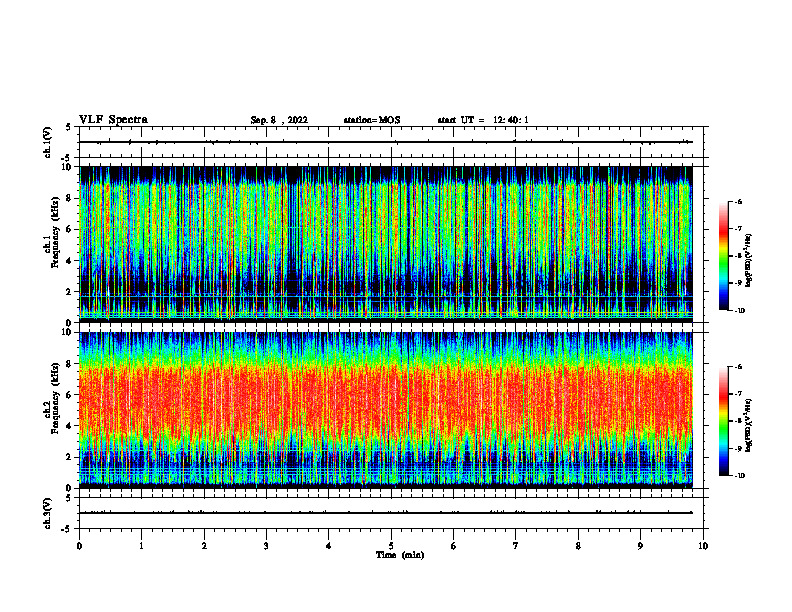Click the "0" tick on the time axis

(79, 546)
